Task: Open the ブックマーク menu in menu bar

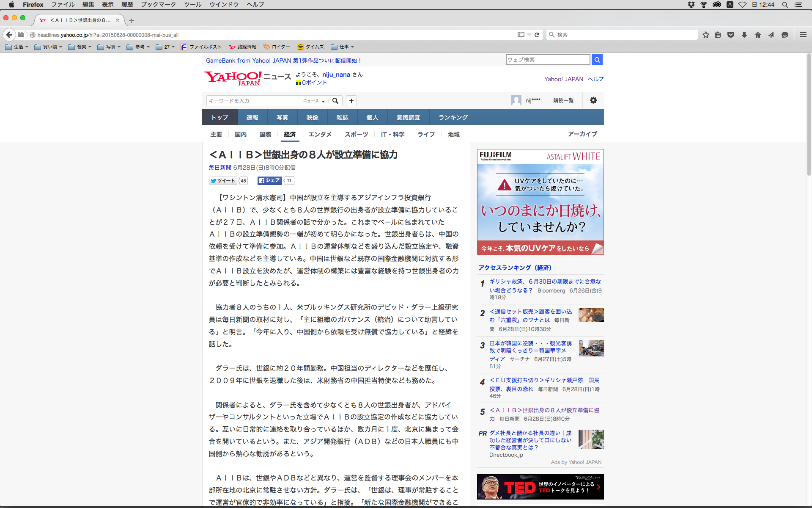Action: click(x=158, y=5)
